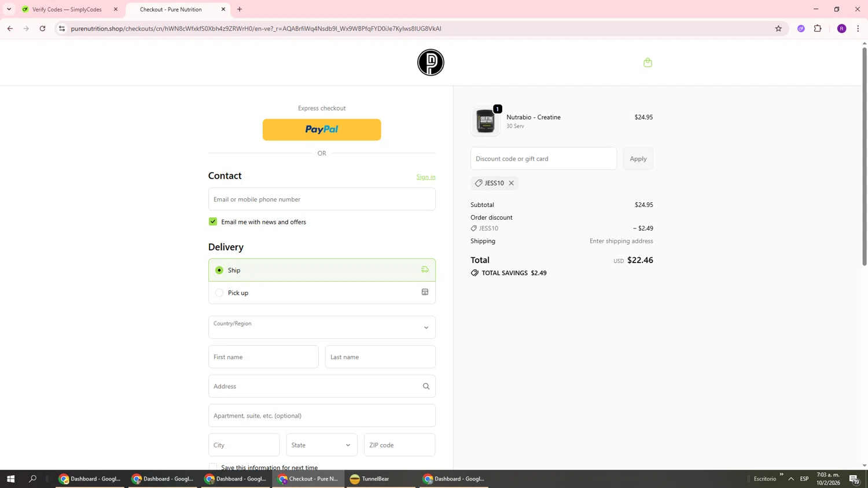
Task: Show hidden system tray icons
Action: (791, 479)
